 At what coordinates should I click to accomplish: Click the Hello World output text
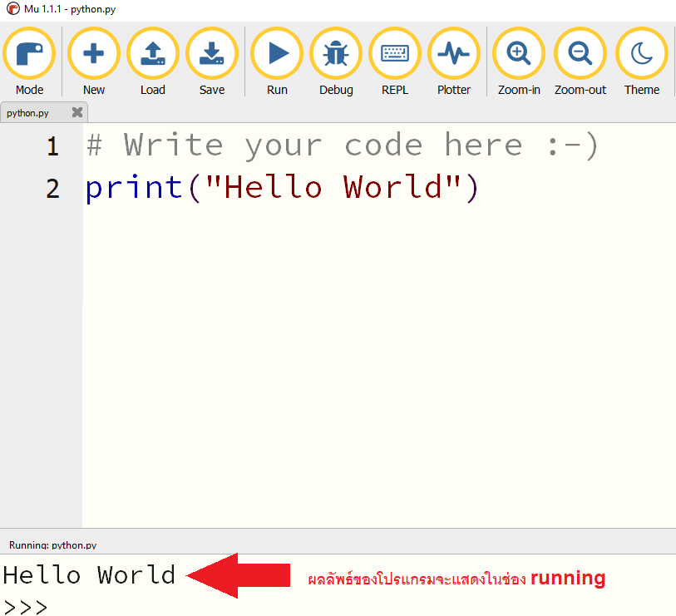(x=89, y=575)
